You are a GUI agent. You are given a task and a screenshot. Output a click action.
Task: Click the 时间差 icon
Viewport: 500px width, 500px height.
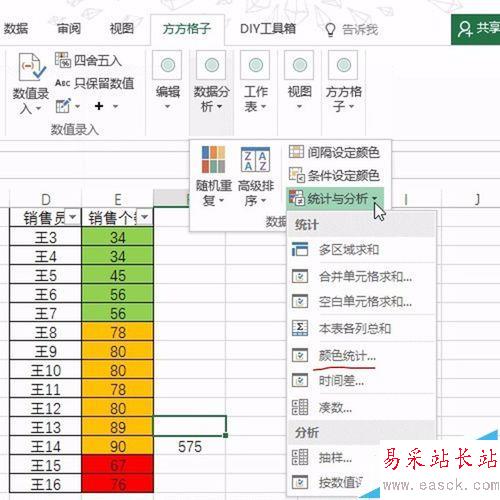pyautogui.click(x=300, y=380)
